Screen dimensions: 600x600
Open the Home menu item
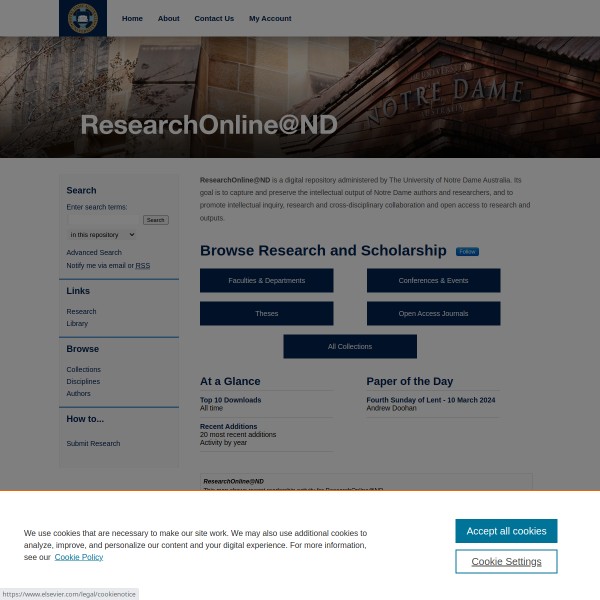tap(132, 18)
